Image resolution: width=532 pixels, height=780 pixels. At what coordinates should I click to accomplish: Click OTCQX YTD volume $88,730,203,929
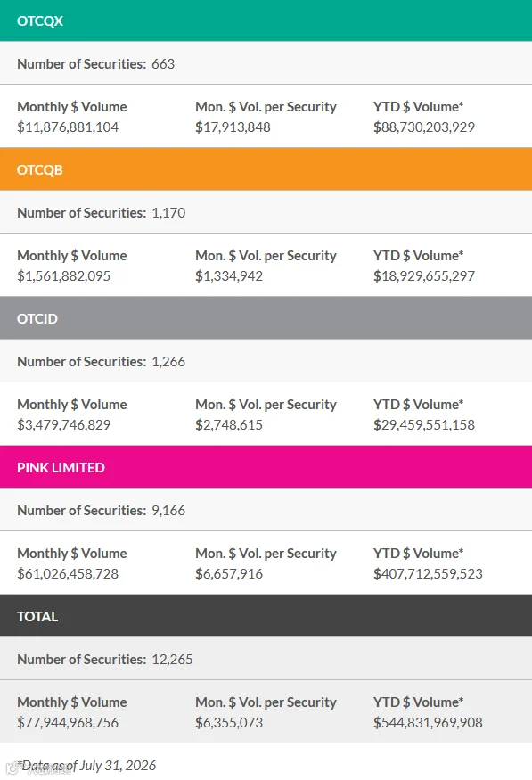pos(424,127)
